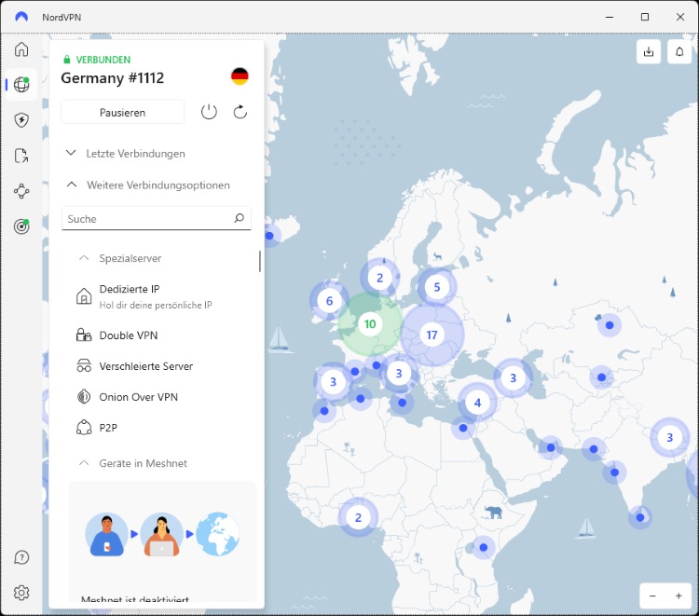Maximize the NordVPN window
The height and width of the screenshot is (616, 699).
tap(645, 17)
